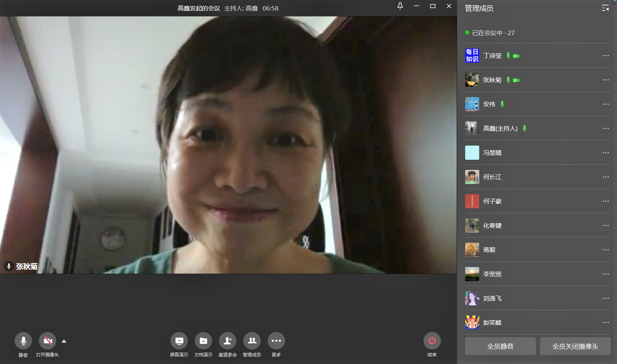This screenshot has width=617, height=364.
Task: End the meeting with the red power icon
Action: 432,341
